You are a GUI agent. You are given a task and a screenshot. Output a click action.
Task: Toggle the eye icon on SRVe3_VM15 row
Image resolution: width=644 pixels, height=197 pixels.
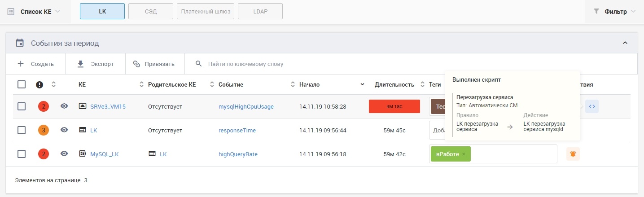(x=64, y=106)
